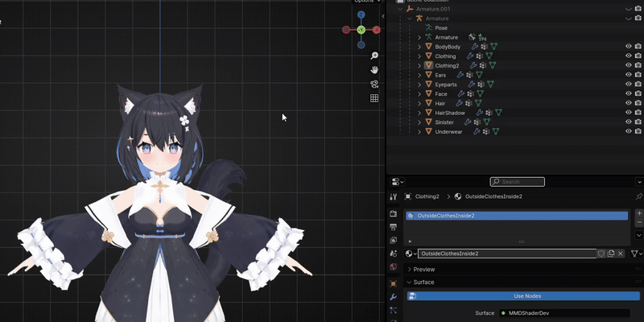This screenshot has width=644, height=322.
Task: Select the Sinister object in outliner
Action: tap(444, 122)
